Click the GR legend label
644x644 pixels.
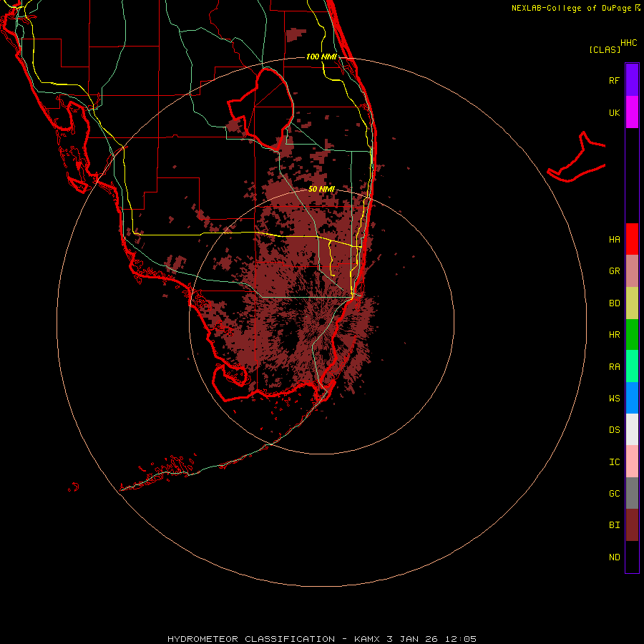point(614,271)
